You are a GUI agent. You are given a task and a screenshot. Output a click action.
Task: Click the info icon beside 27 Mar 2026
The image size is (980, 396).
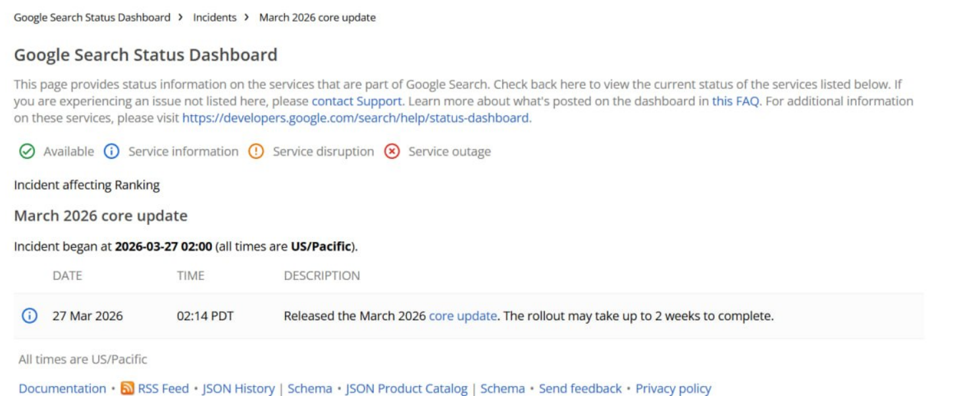coord(30,316)
